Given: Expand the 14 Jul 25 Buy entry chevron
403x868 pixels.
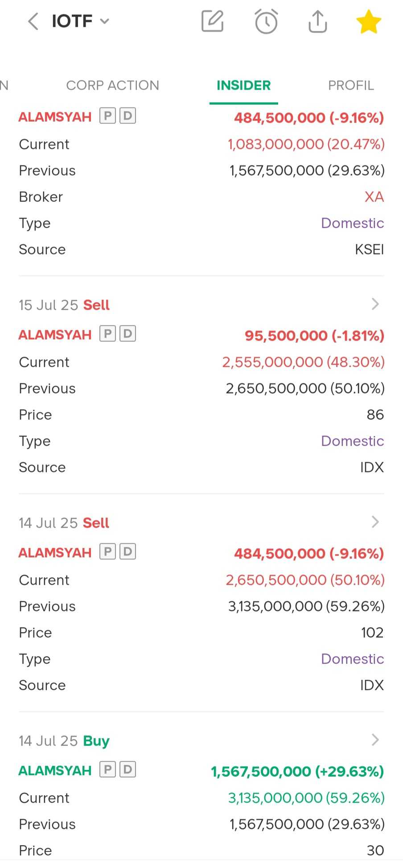Looking at the screenshot, I should (375, 740).
